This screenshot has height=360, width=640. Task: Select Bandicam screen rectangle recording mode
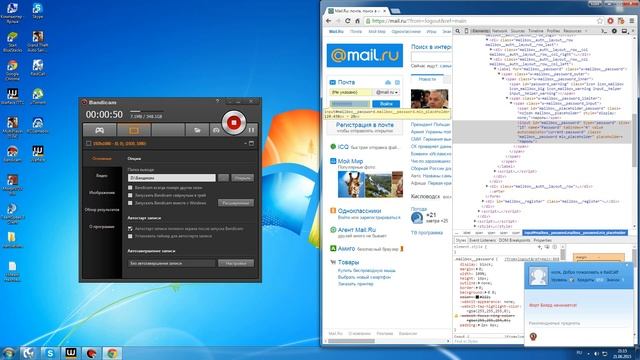(x=134, y=130)
